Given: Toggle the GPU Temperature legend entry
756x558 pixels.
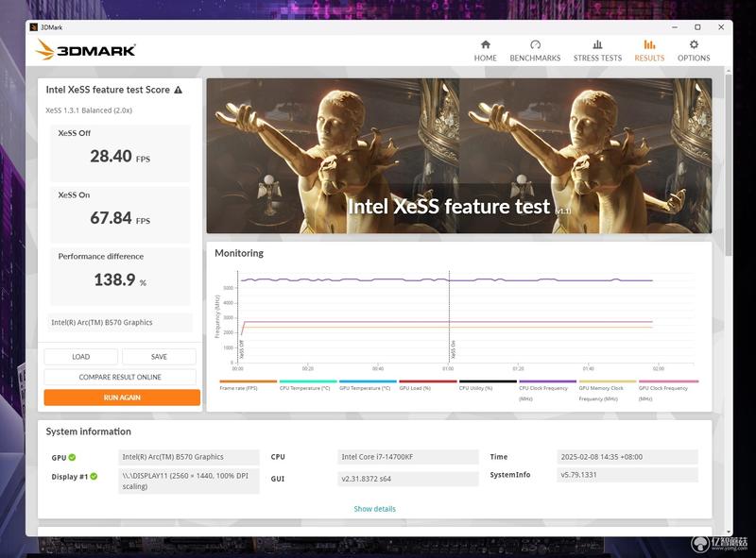Looking at the screenshot, I should (368, 385).
